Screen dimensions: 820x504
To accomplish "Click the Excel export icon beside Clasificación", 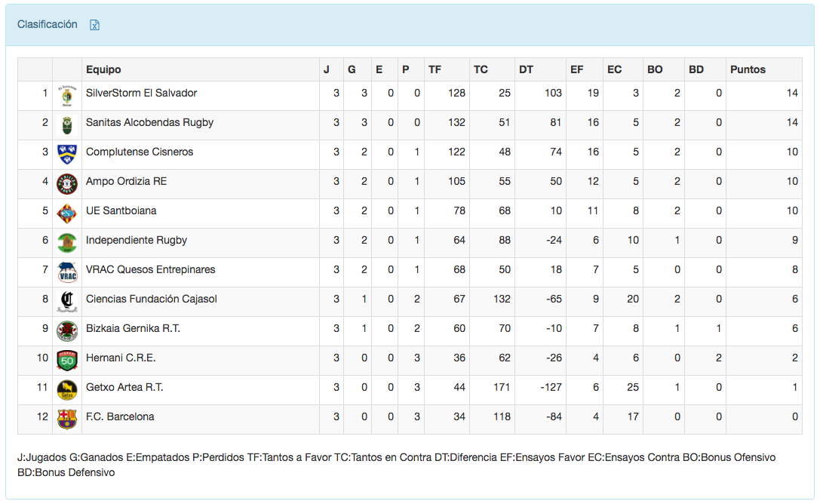I will 95,25.
